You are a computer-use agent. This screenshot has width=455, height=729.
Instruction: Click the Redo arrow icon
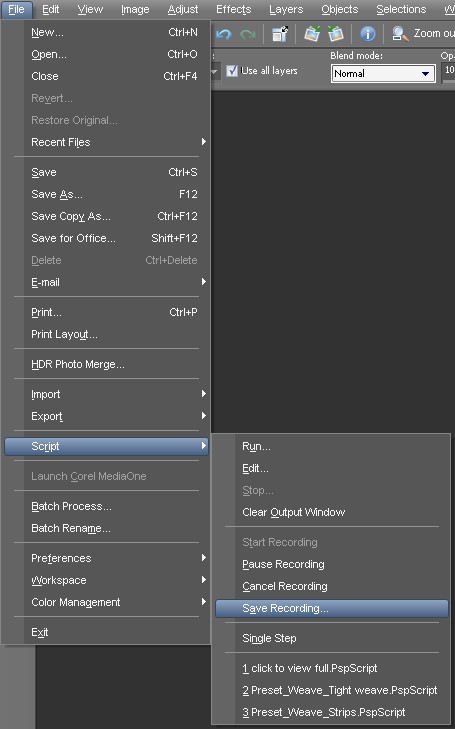(248, 34)
